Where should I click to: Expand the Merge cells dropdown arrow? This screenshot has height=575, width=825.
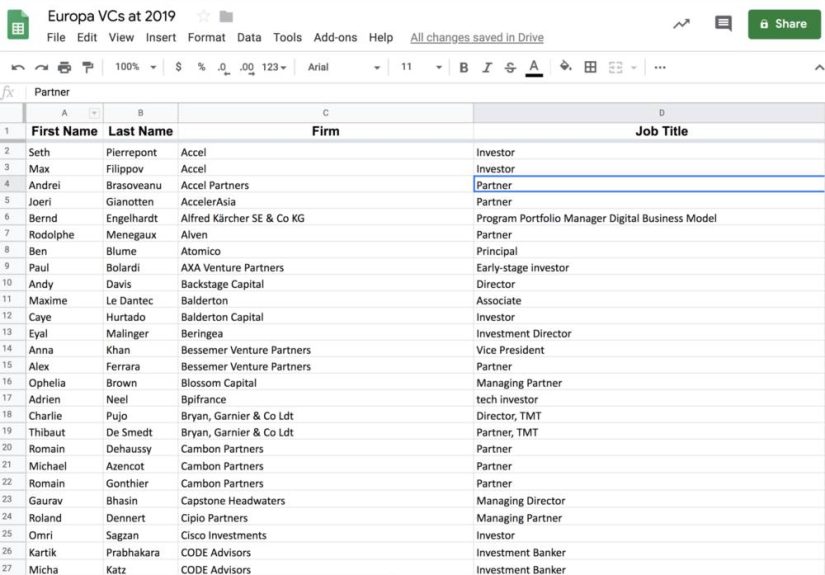pos(633,67)
